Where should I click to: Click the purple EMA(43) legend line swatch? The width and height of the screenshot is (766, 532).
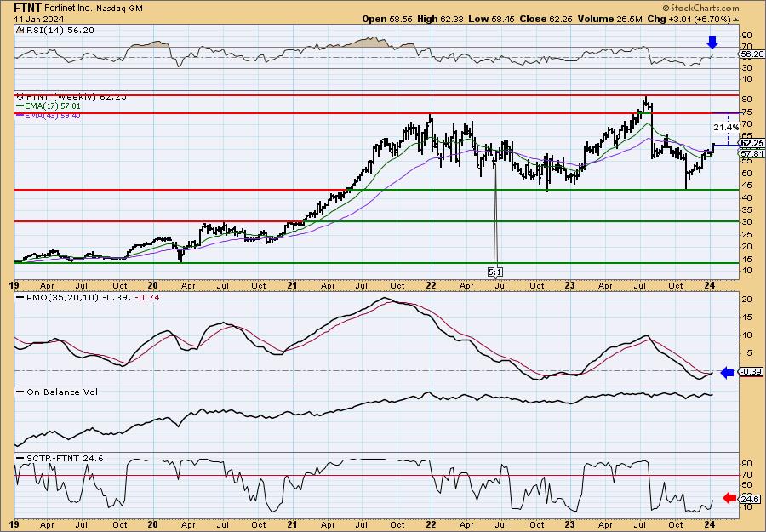click(x=20, y=116)
